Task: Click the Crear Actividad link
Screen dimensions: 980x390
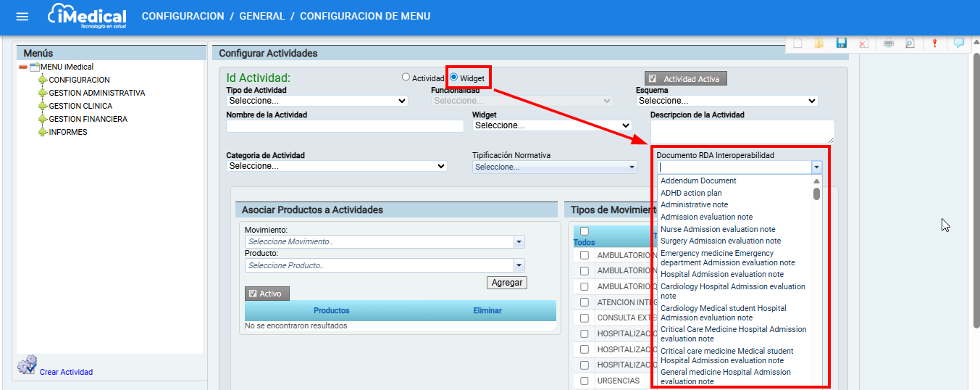Action: point(66,372)
